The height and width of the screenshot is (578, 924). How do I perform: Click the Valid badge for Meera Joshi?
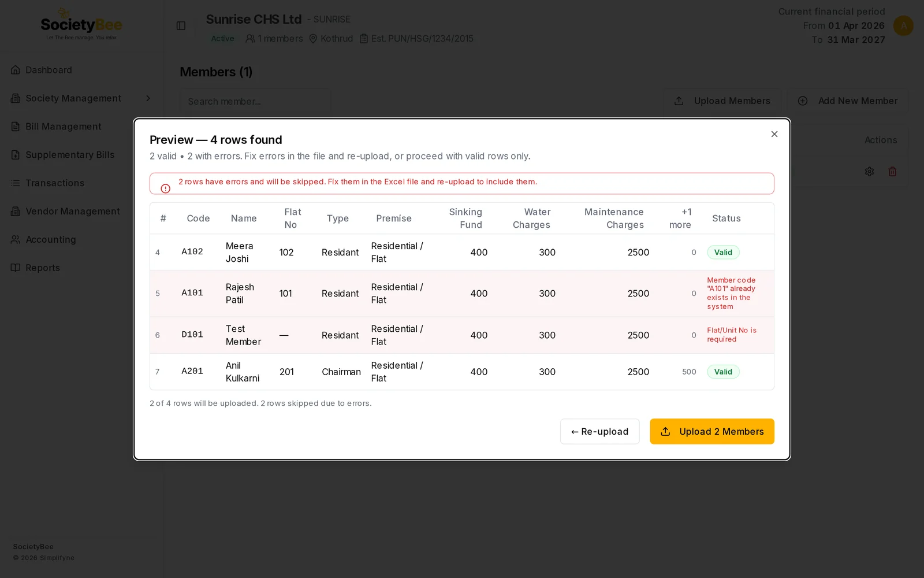723,253
